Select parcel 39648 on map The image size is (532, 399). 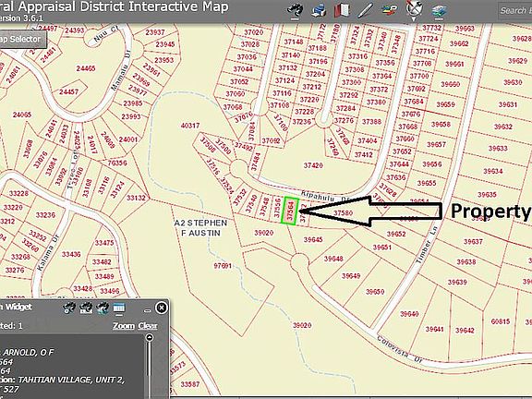pyautogui.click(x=333, y=259)
